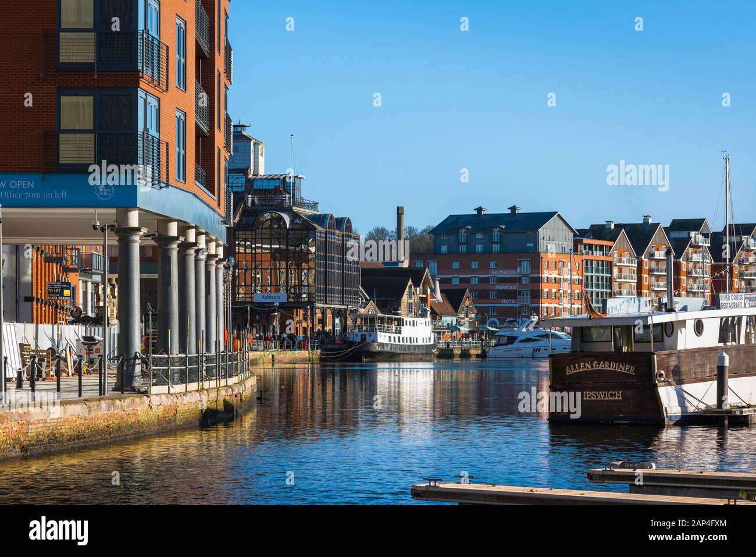Screen dimensions: 756x557
Task: Click the "Salthouse Harbour Hotel" lettering on the brick building
Action: (x=505, y=286)
